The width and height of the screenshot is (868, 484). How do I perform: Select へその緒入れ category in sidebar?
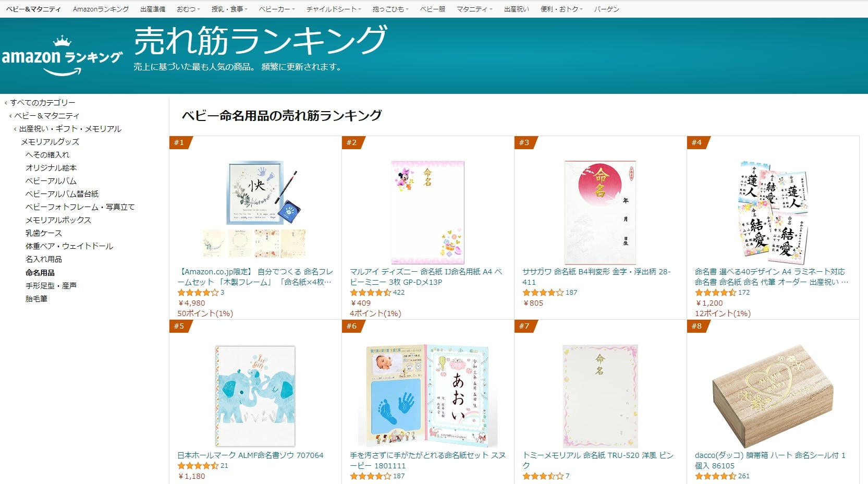point(47,155)
